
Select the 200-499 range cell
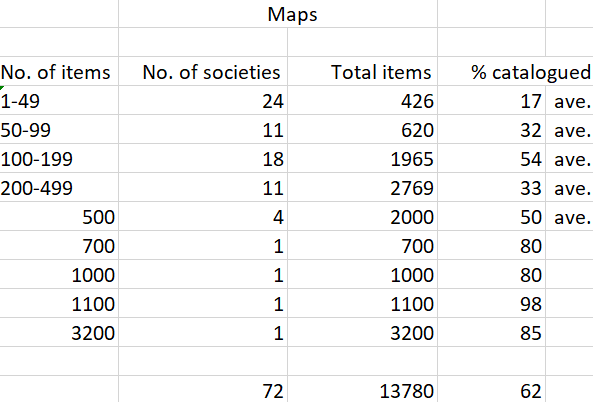point(59,188)
